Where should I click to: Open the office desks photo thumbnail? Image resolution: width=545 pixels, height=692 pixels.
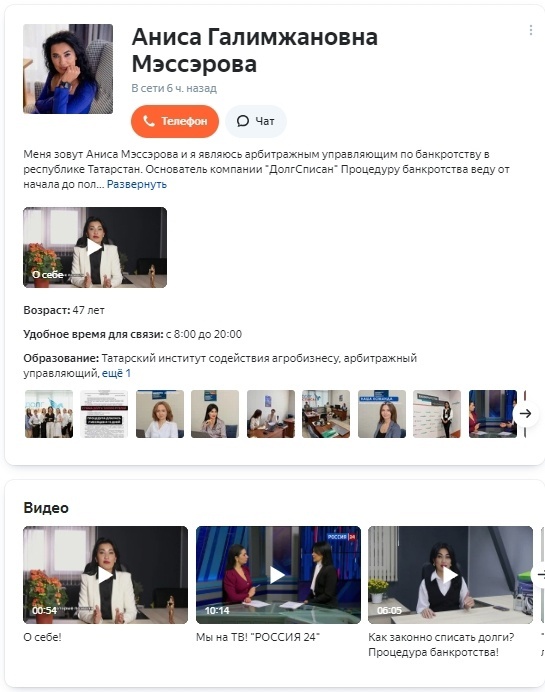click(x=326, y=414)
